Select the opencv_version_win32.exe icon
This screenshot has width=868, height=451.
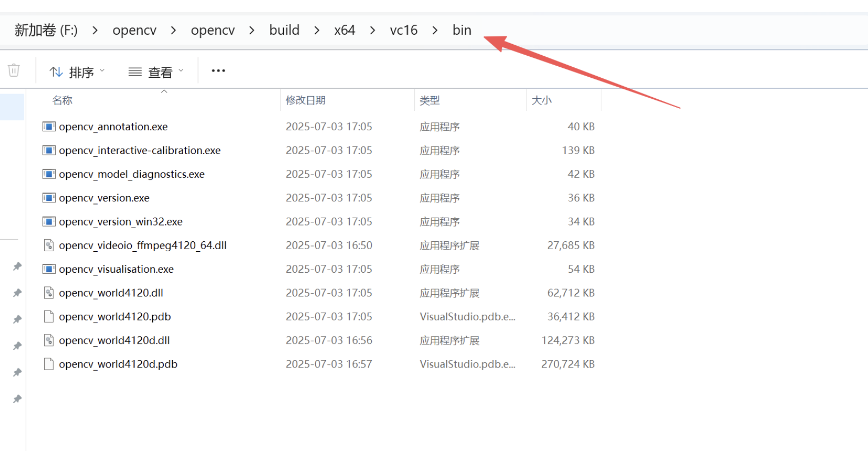(x=49, y=221)
